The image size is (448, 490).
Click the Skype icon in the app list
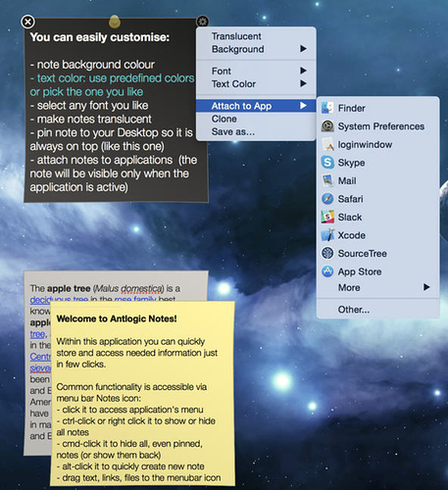(327, 163)
